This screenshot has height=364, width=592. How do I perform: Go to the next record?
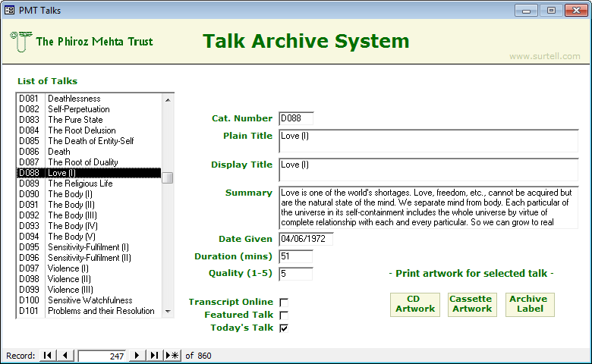(137, 356)
